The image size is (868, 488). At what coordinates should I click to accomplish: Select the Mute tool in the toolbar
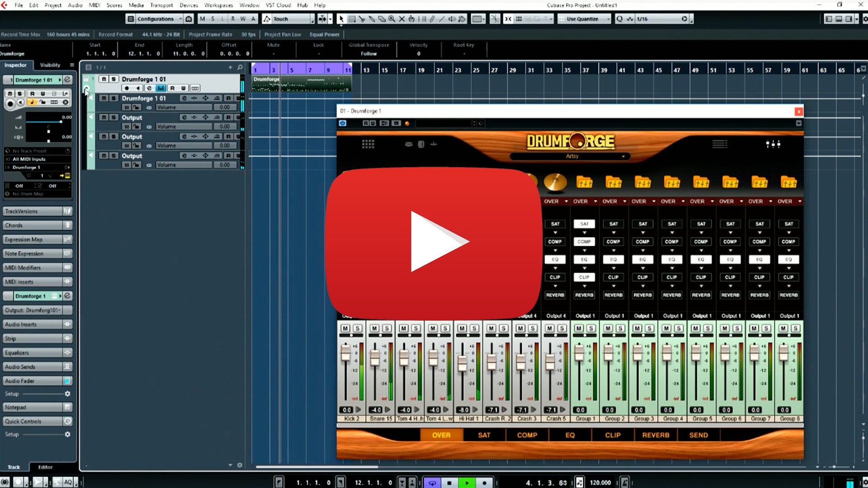401,19
